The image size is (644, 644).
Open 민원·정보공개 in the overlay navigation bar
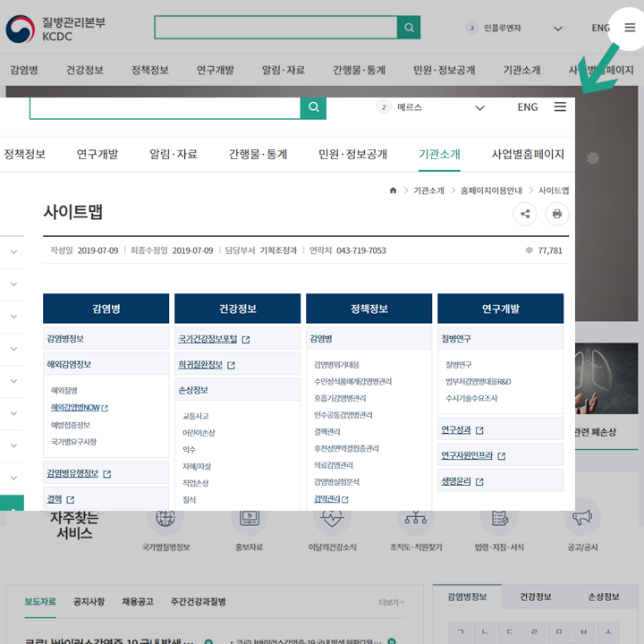352,154
